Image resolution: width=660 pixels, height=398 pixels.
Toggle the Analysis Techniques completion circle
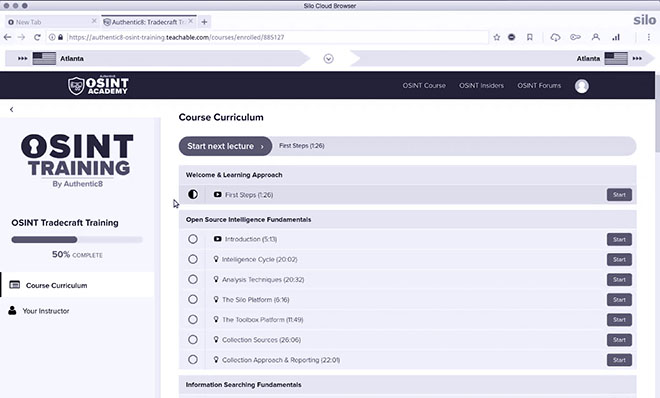tap(193, 279)
